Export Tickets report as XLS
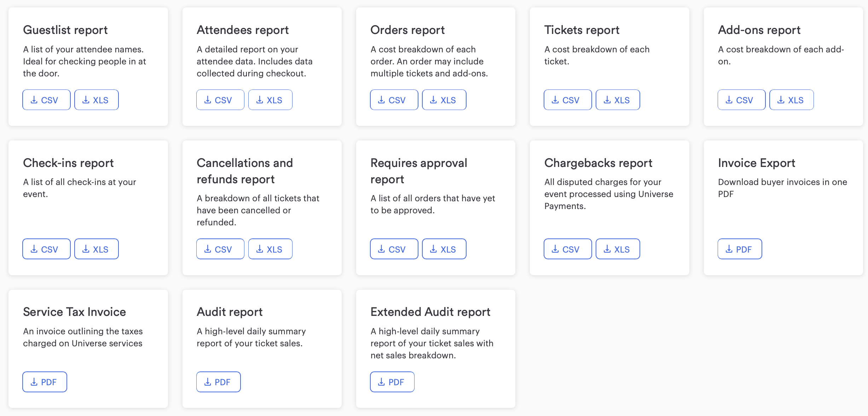Screen dimensions: 868x416 click(x=618, y=100)
